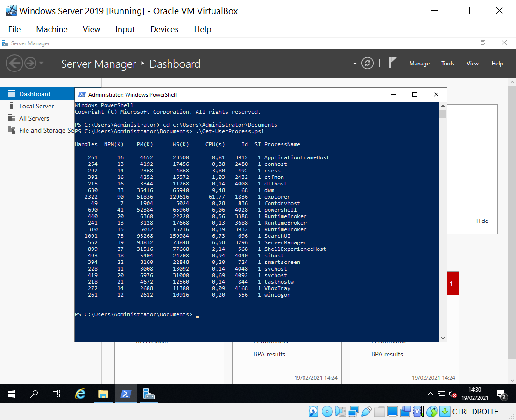
Task: Click the Server Manager refresh icon
Action: 368,64
